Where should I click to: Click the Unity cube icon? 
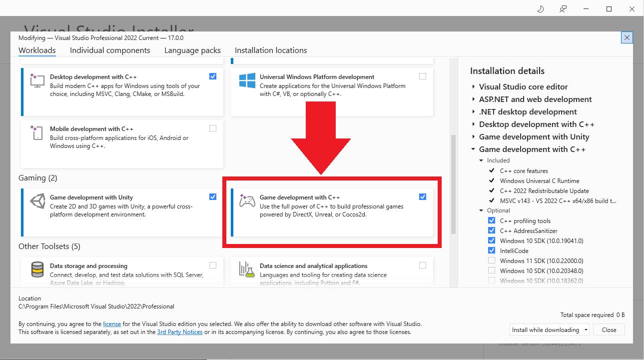[37, 201]
